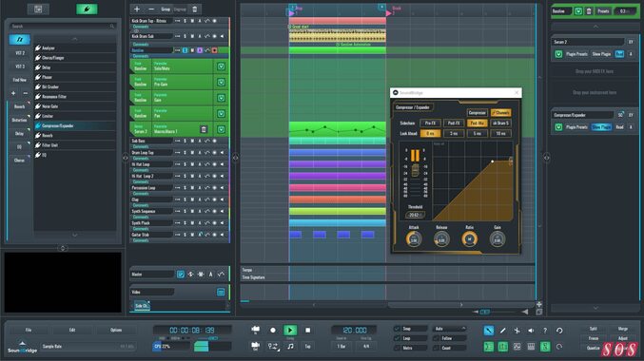Delete the Serum 2 Macro automation lane
Image resolution: width=644 pixels, height=361 pixels.
(x=204, y=129)
